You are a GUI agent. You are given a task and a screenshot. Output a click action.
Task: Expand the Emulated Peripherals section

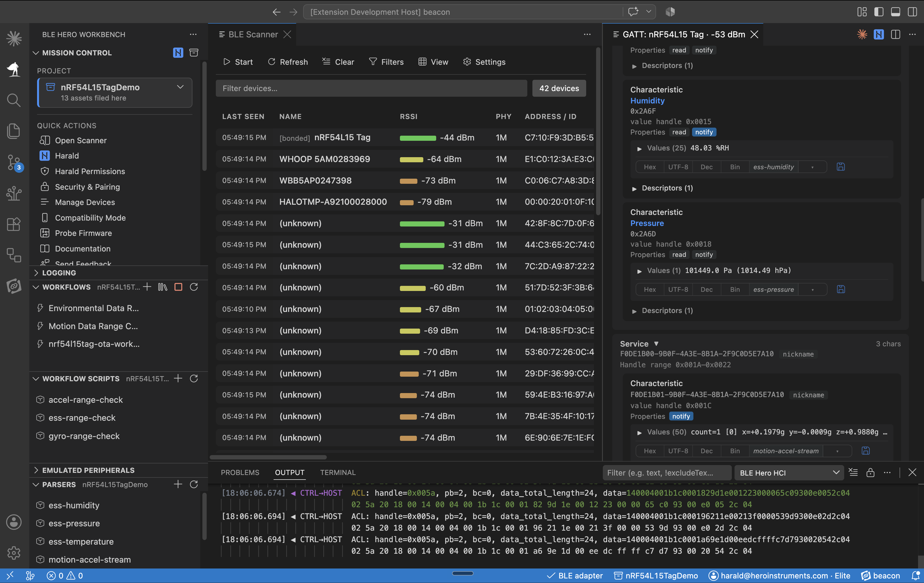click(x=36, y=470)
